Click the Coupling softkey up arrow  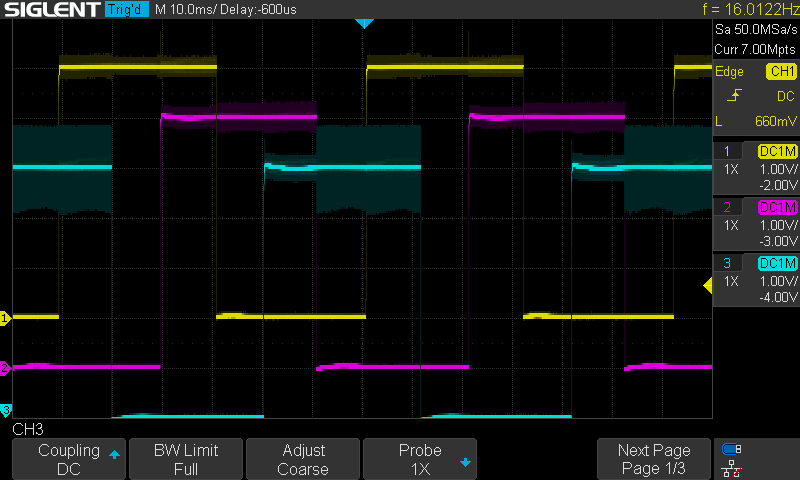pos(114,454)
